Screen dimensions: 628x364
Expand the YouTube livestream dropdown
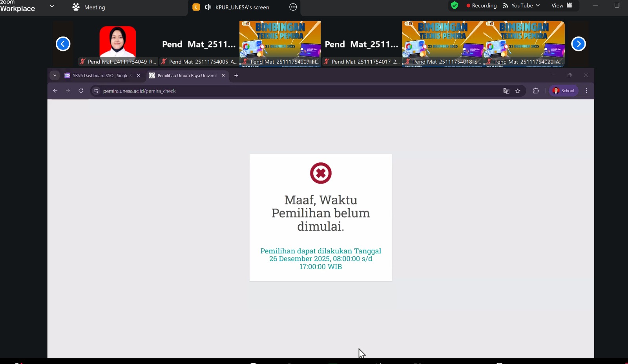(521, 5)
